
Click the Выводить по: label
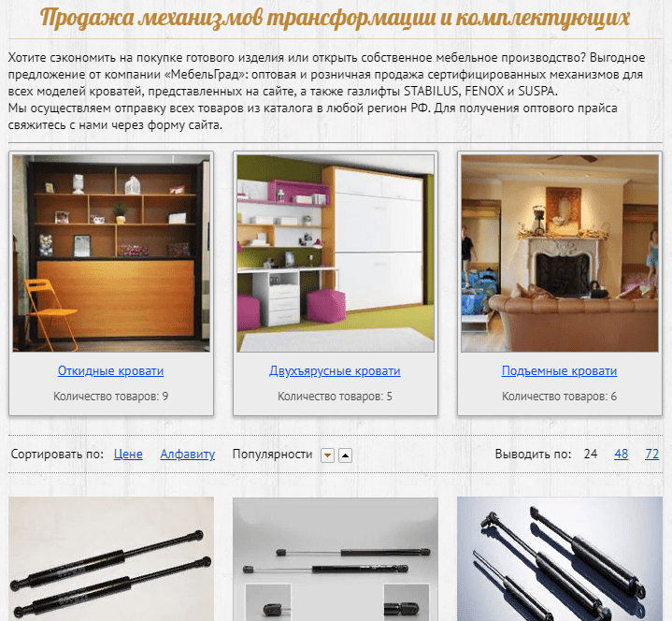point(533,454)
